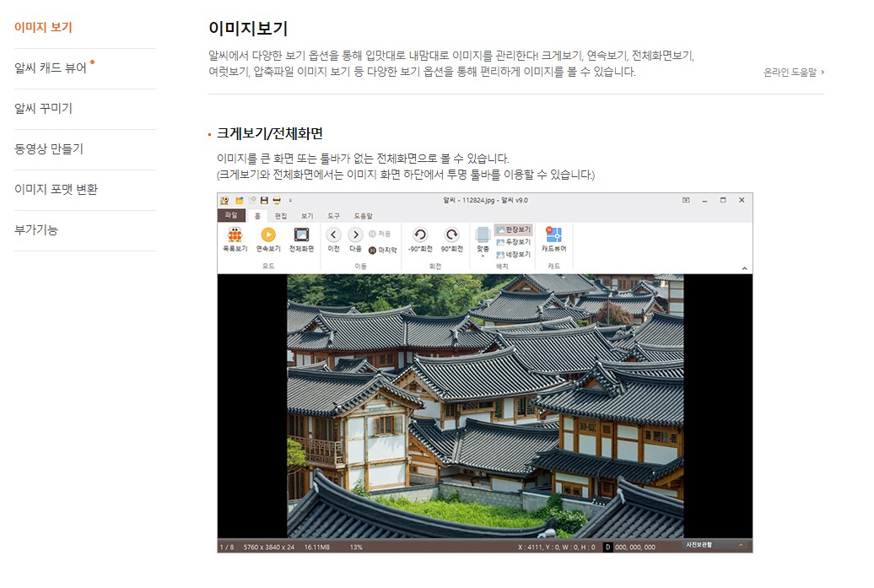The image size is (874, 588).
Task: Click the 000, 000, 000 color value
Action: click(x=635, y=548)
